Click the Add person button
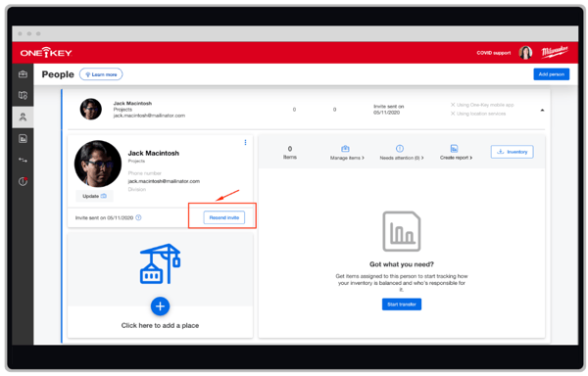Viewport: 588px width, 376px height. (551, 74)
